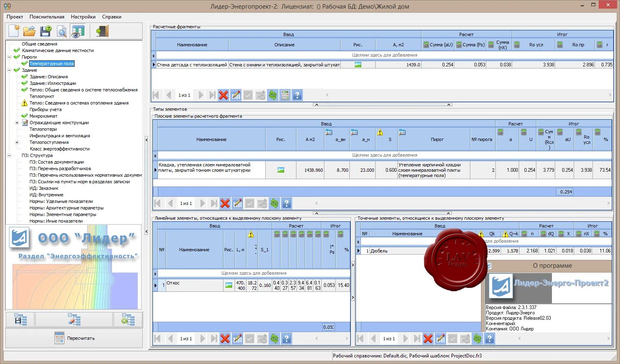Click the Сумма (aU) calculator column header
Screen dimensions: 620x364
[x=438, y=45]
